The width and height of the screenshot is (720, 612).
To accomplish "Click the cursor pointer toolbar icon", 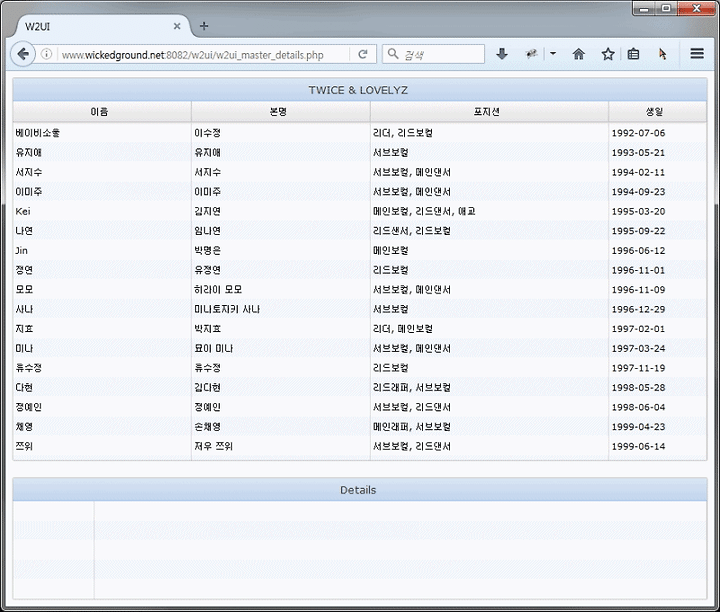I will pos(662,54).
